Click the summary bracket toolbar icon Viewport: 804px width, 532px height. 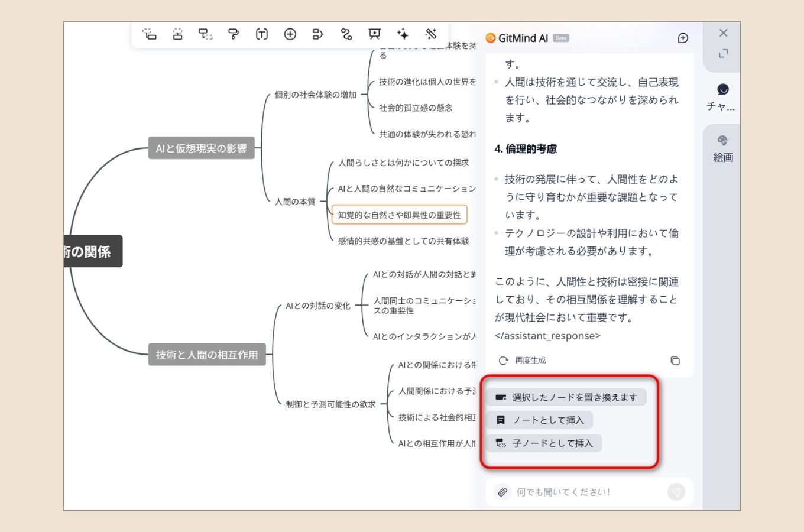coord(317,34)
